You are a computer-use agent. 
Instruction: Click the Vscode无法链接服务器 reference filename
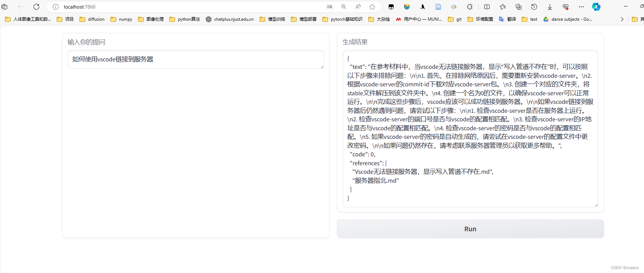(423, 172)
